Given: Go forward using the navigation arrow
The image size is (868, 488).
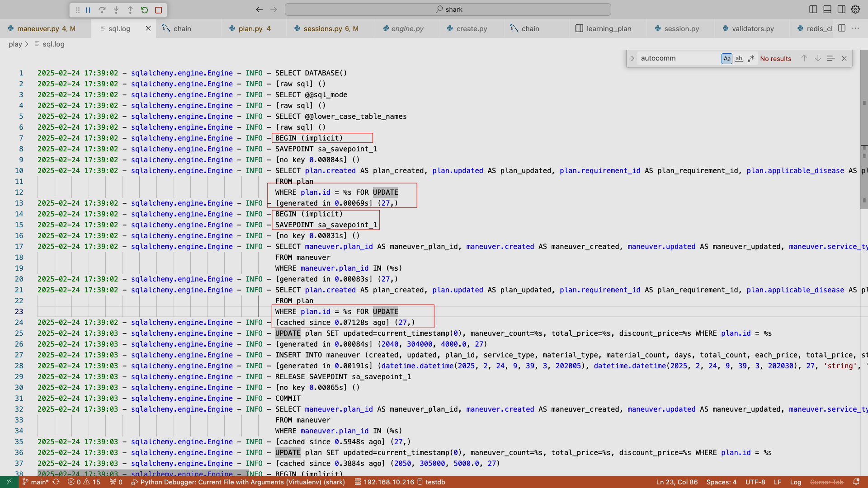Looking at the screenshot, I should pos(274,9).
